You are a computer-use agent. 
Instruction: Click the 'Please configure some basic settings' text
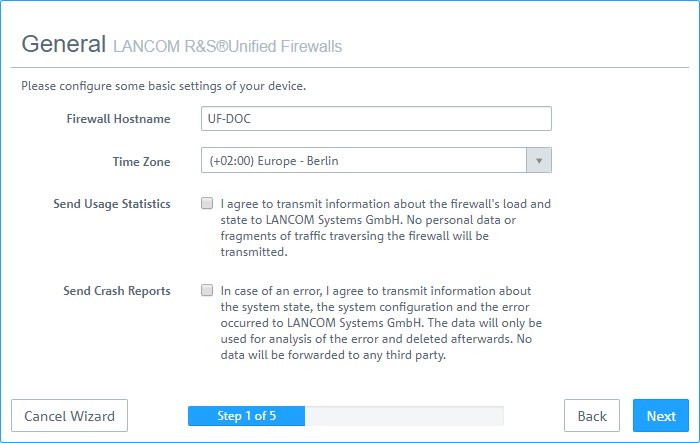click(x=164, y=86)
